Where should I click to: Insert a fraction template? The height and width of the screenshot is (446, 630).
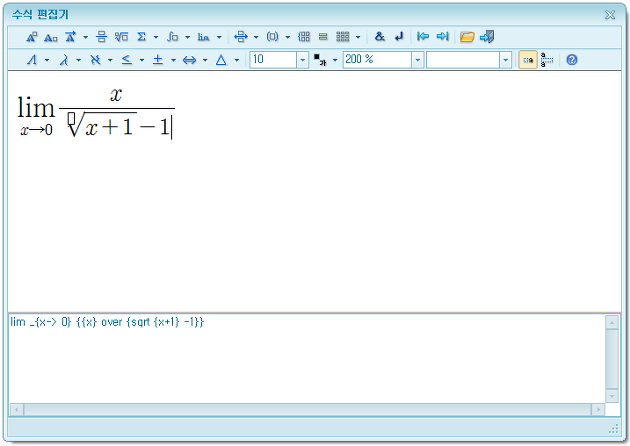click(x=101, y=37)
